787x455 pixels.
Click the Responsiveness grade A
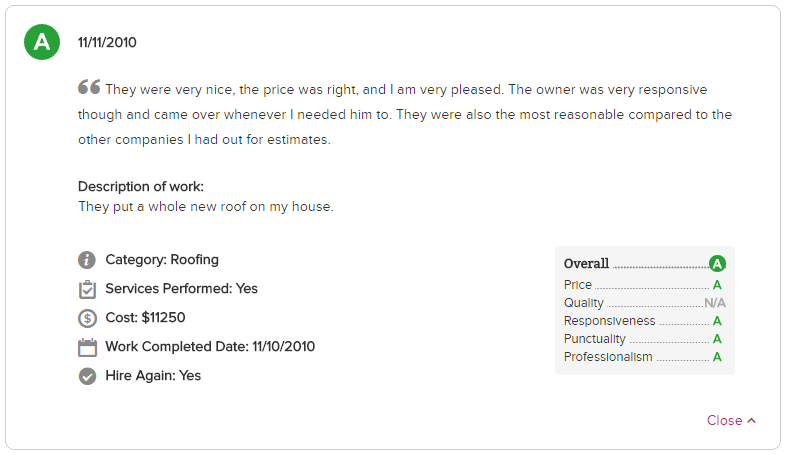coord(717,321)
